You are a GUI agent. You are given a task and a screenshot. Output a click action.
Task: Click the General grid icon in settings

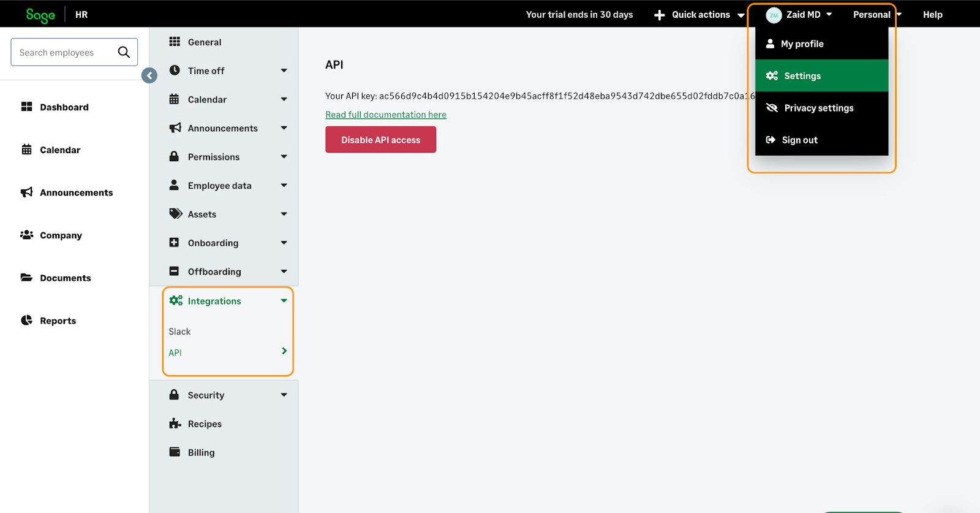click(175, 41)
